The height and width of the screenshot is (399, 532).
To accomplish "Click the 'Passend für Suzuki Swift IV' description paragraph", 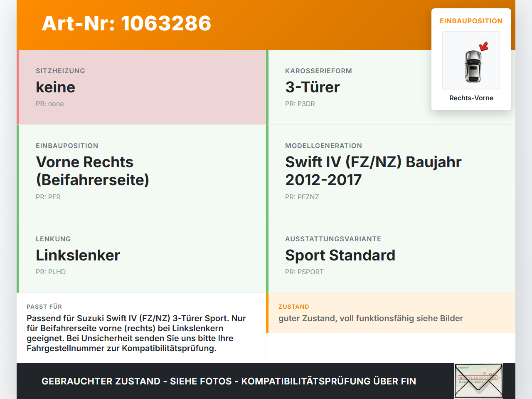I will 136,333.
